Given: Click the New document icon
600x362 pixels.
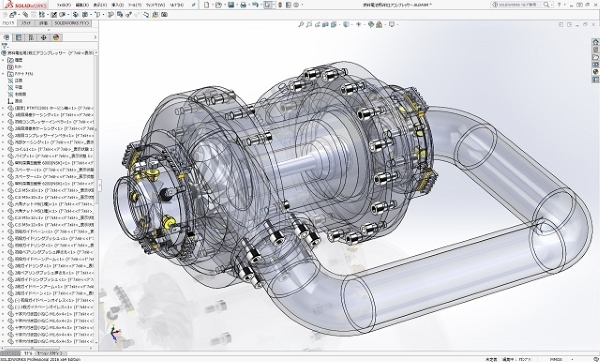Looking at the screenshot, I should point(207,5).
